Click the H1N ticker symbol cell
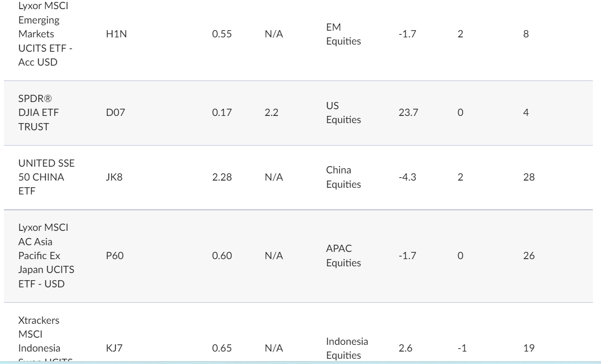The height and width of the screenshot is (364, 601). point(113,35)
